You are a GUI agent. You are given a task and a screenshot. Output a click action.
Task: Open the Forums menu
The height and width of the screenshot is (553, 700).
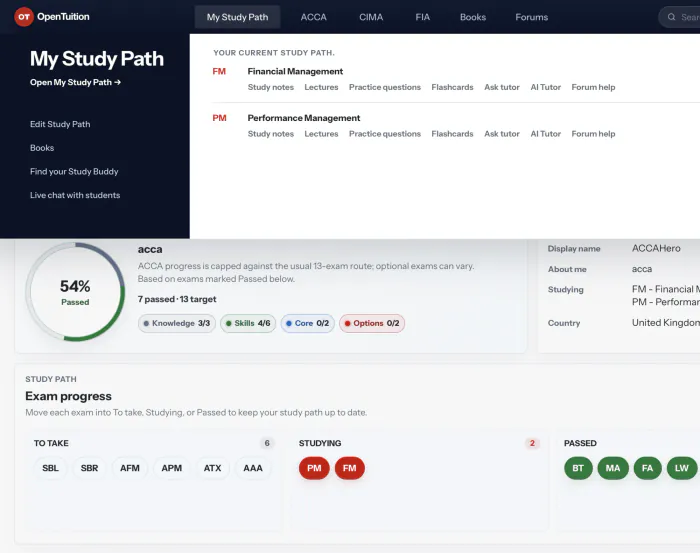pos(531,17)
